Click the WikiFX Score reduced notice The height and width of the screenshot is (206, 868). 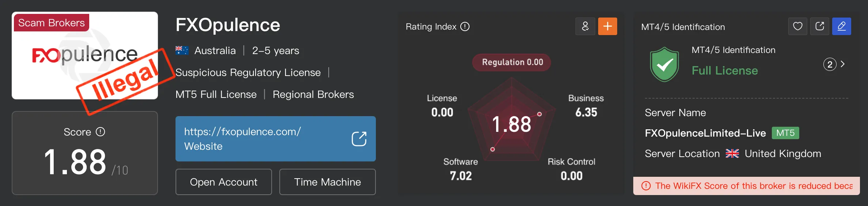pos(747,186)
